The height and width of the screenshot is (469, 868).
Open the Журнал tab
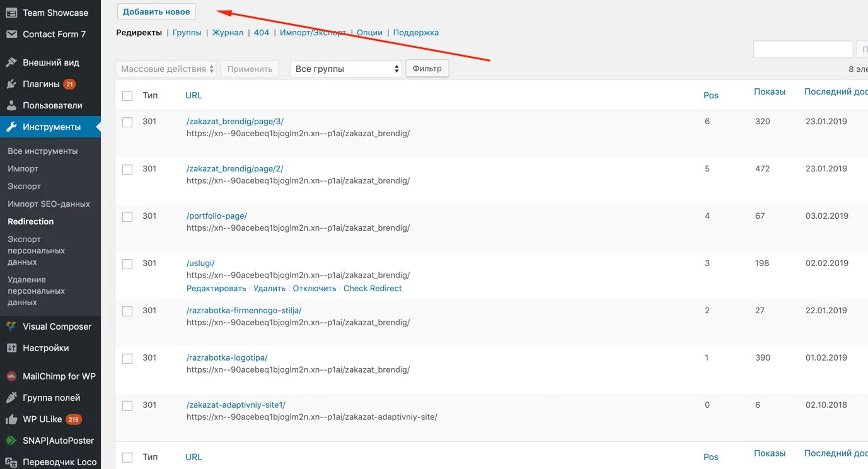pos(228,33)
